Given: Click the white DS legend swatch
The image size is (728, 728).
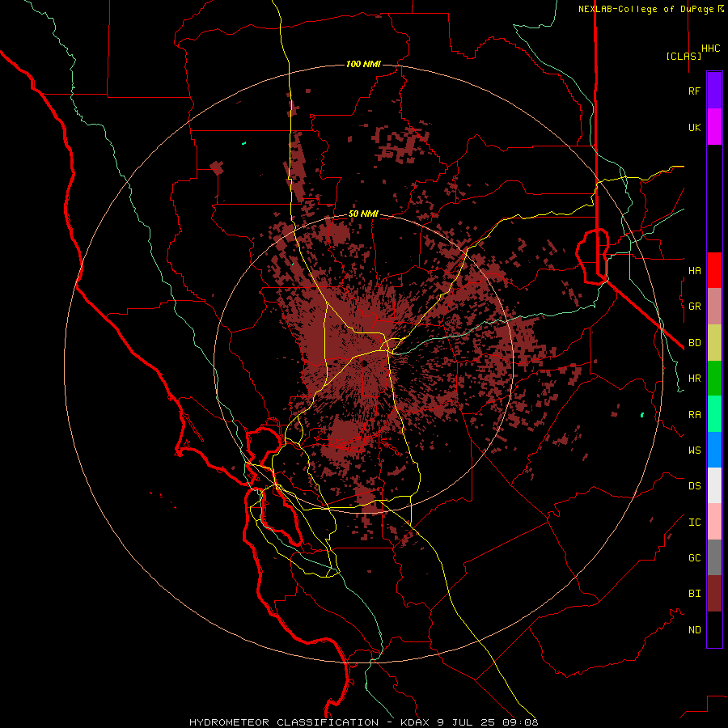Looking at the screenshot, I should click(714, 485).
